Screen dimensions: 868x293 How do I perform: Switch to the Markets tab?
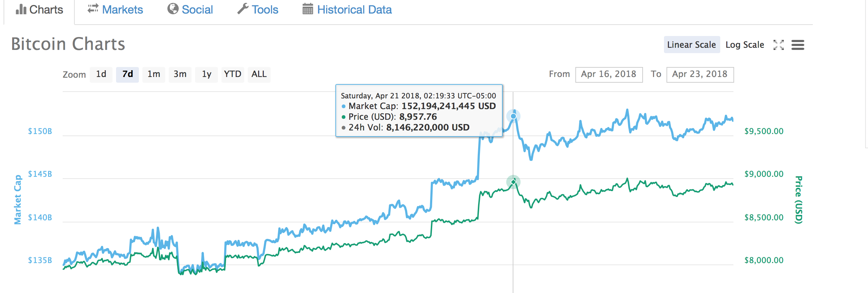coord(115,10)
